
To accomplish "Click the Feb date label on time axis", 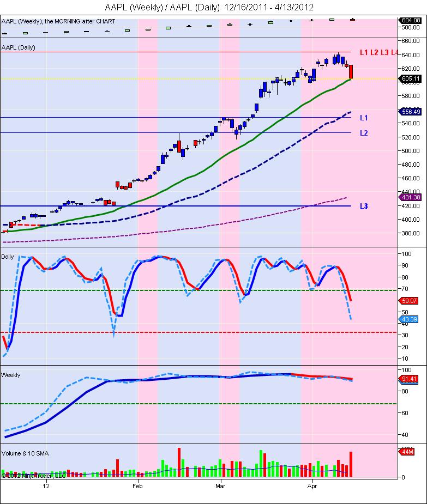I will 137,486.
